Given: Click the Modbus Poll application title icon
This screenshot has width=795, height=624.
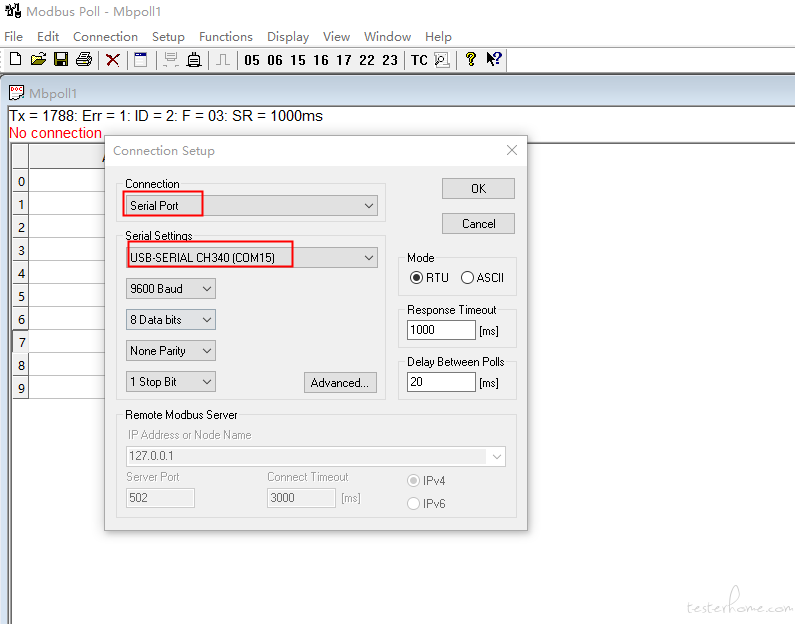Looking at the screenshot, I should pyautogui.click(x=13, y=11).
